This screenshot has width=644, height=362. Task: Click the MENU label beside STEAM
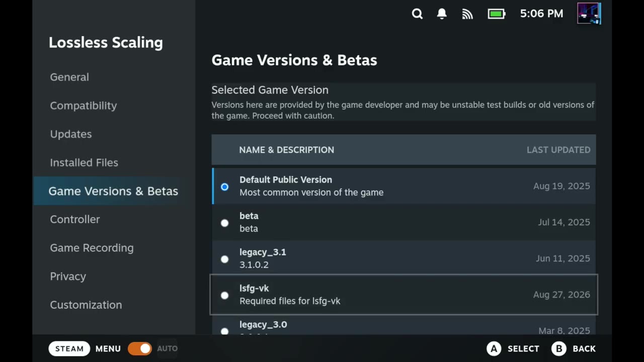coord(108,348)
